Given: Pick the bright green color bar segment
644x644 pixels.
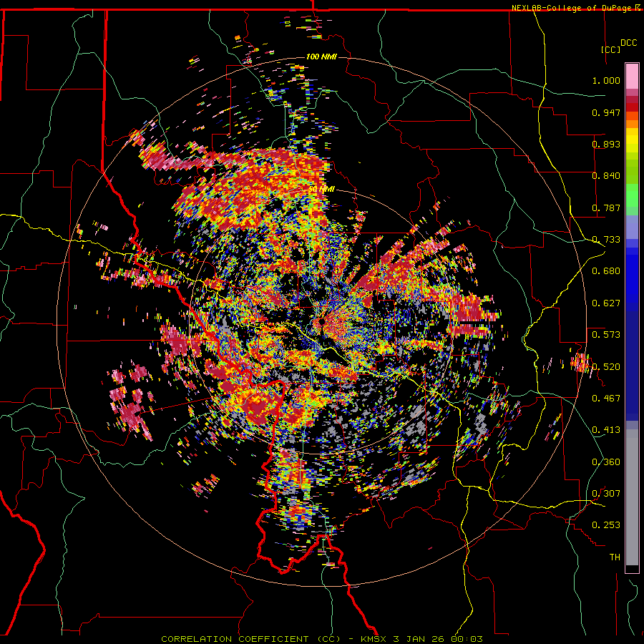Looking at the screenshot, I should (x=632, y=195).
